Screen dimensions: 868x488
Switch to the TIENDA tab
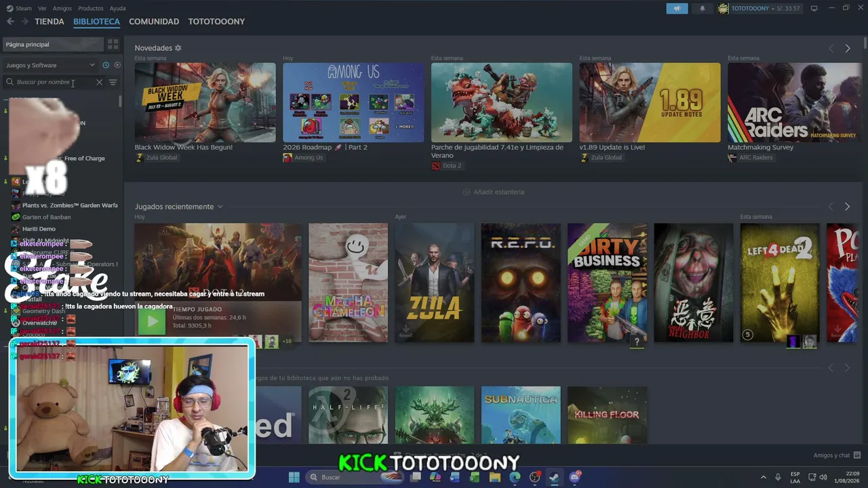(x=50, y=22)
